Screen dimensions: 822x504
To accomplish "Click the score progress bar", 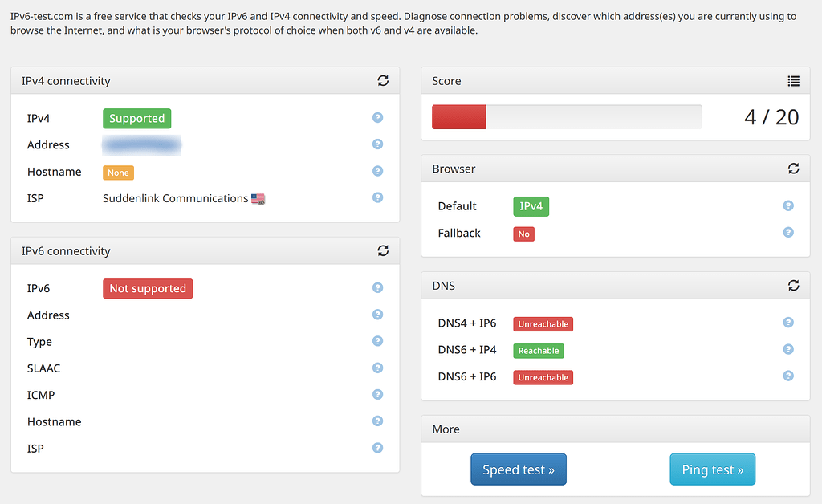I will [568, 116].
